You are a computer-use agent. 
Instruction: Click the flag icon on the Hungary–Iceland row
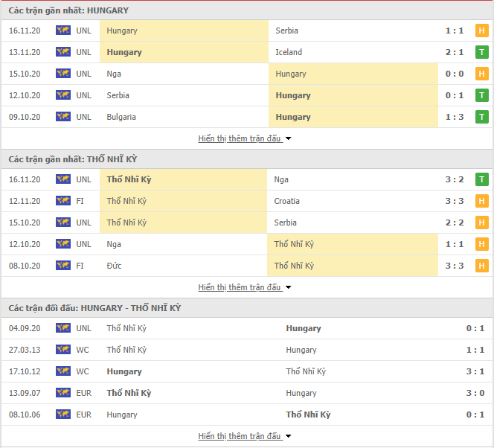[x=63, y=51]
